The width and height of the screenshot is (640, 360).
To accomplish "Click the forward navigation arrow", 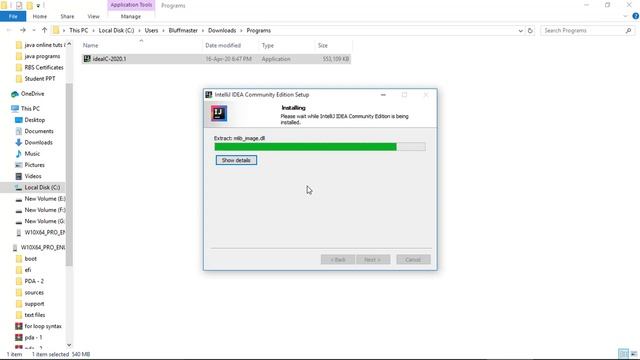I will (23, 30).
